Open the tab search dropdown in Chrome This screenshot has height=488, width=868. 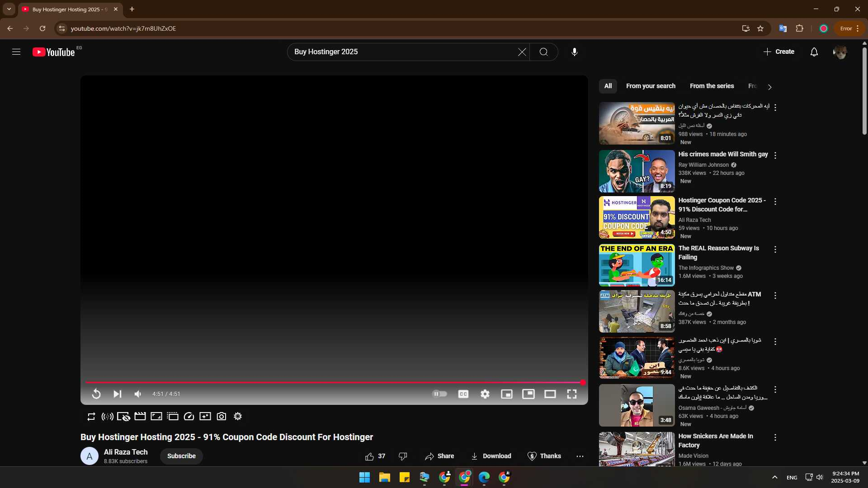[x=9, y=9]
